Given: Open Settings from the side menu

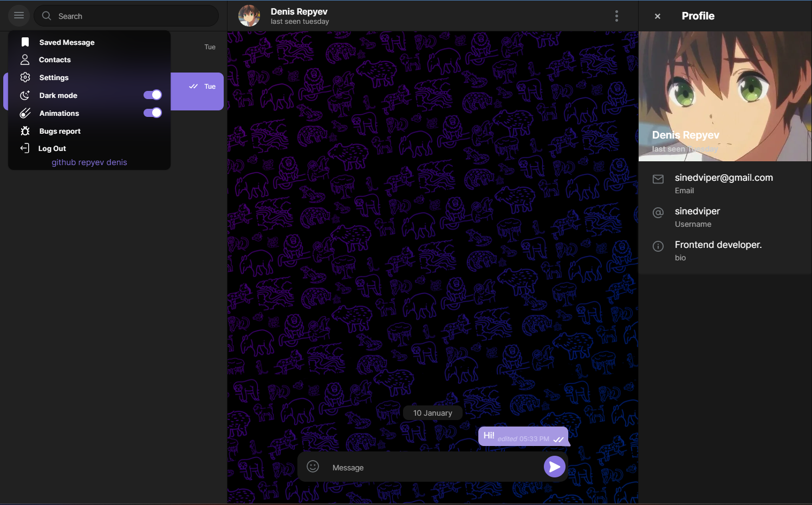Looking at the screenshot, I should pyautogui.click(x=54, y=77).
